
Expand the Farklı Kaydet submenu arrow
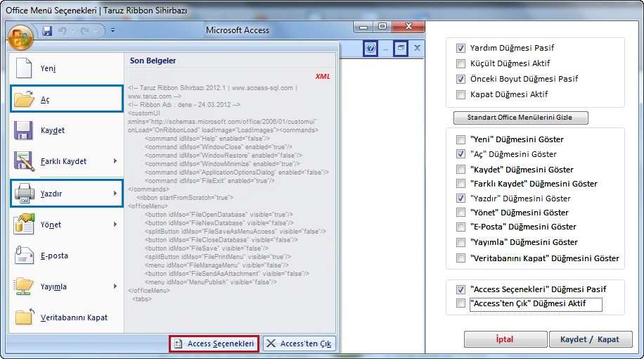pyautogui.click(x=115, y=161)
